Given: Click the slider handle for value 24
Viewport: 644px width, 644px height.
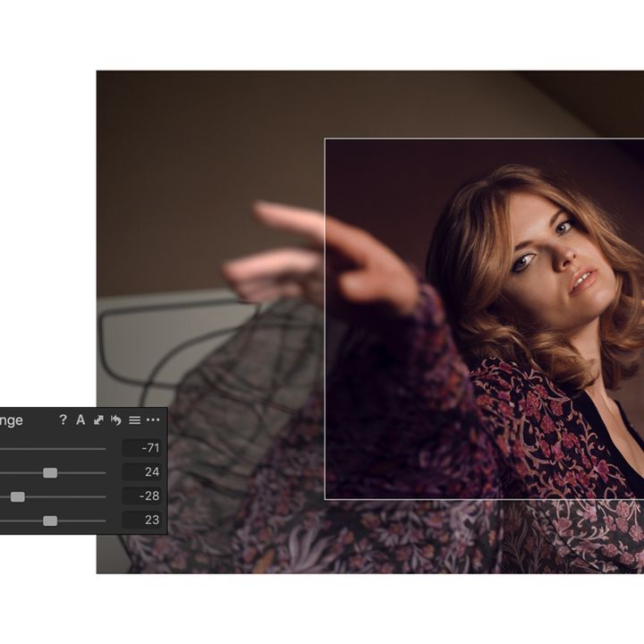Looking at the screenshot, I should (50, 472).
